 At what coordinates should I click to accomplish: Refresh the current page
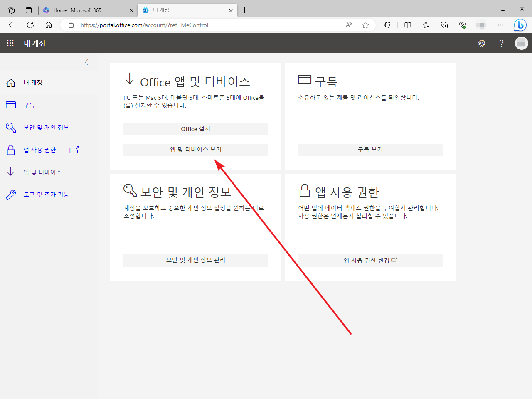(30, 25)
